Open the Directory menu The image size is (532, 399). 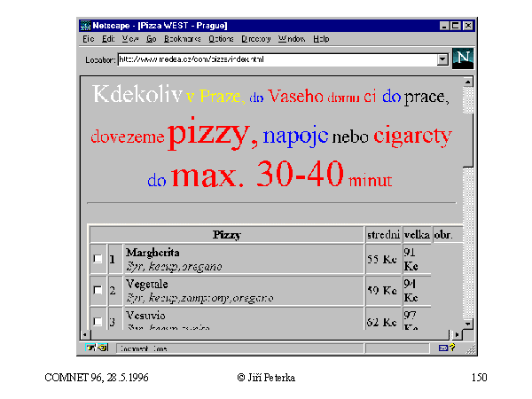tap(256, 39)
